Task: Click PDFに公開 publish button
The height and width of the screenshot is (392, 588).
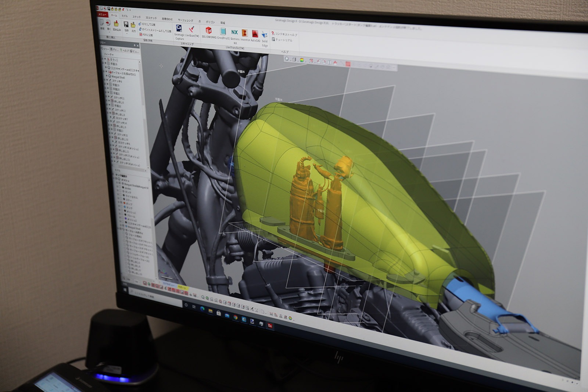Action: point(146,35)
